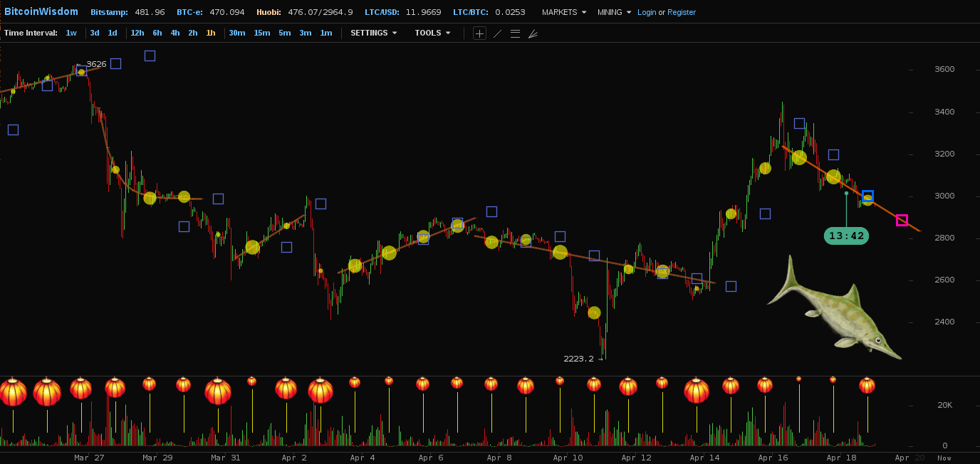The image size is (980, 464).
Task: Select the fan lines drawing tool
Action: [533, 33]
